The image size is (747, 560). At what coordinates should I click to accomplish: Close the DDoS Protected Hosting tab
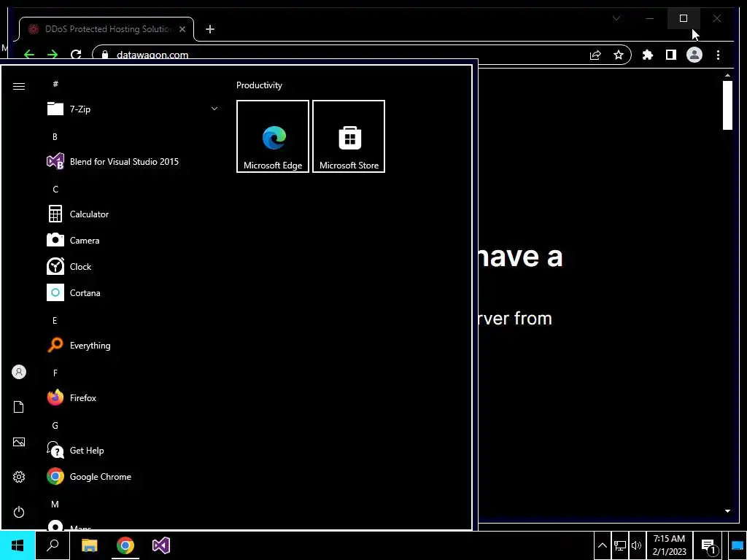pos(182,29)
